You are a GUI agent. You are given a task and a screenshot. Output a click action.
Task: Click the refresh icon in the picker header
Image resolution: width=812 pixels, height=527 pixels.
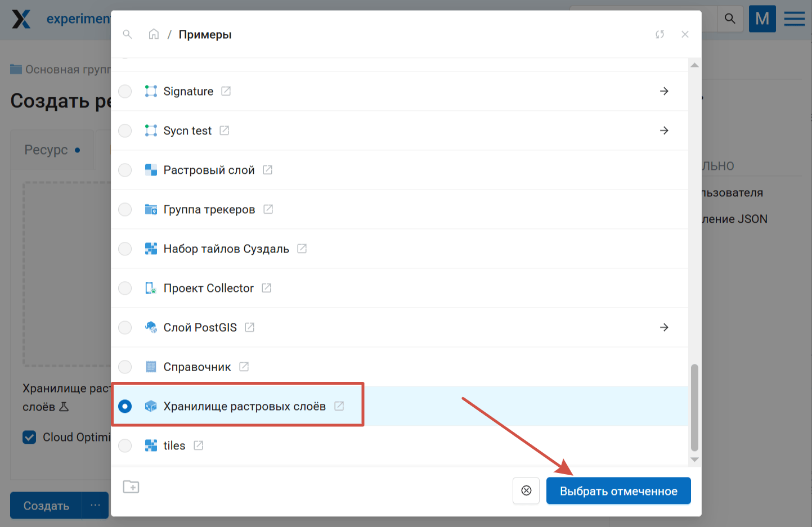pyautogui.click(x=660, y=34)
